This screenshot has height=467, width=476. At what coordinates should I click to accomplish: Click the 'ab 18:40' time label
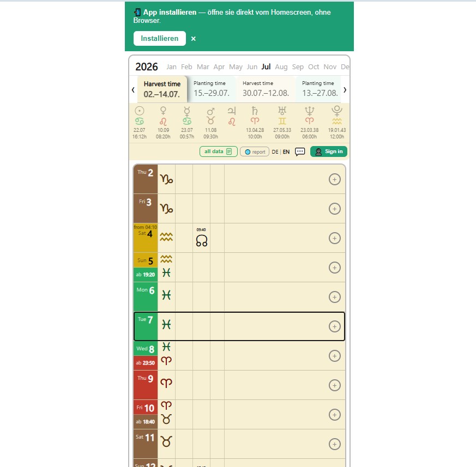point(146,422)
